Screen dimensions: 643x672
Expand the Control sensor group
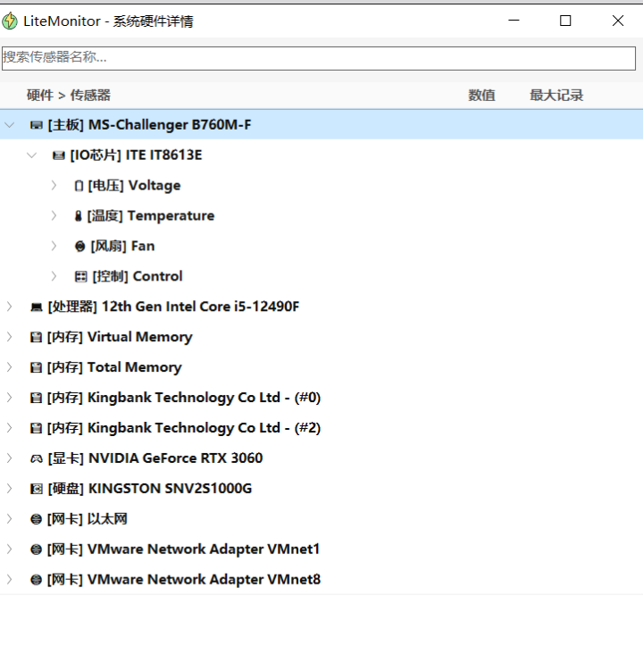(54, 276)
